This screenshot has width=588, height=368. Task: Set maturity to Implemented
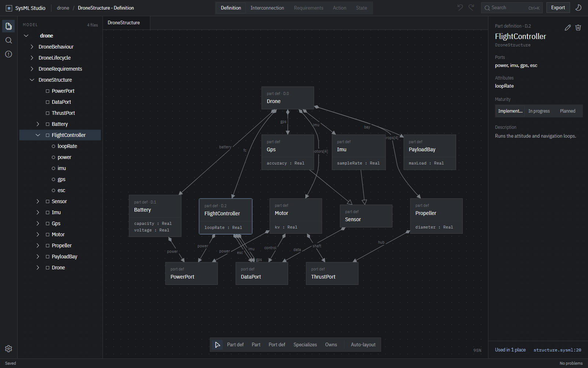click(510, 111)
